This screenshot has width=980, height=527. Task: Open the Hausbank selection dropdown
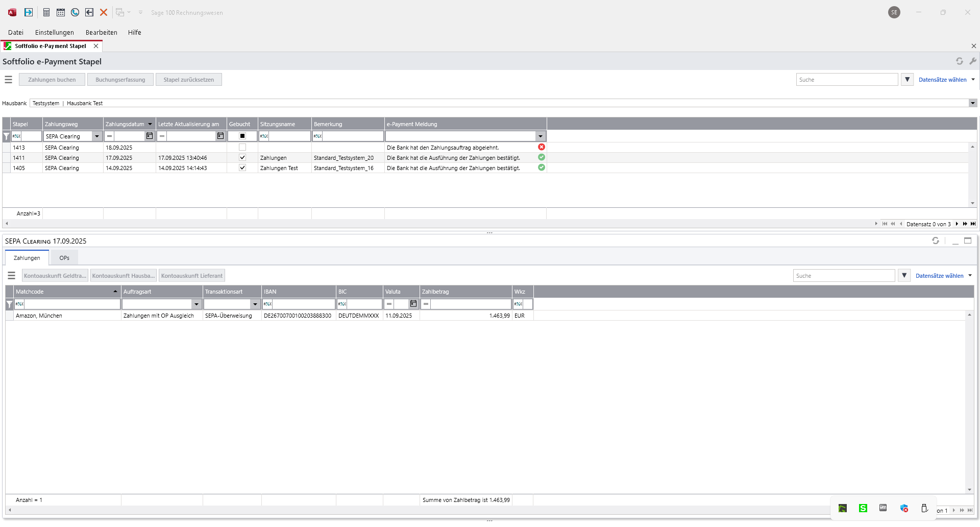973,103
